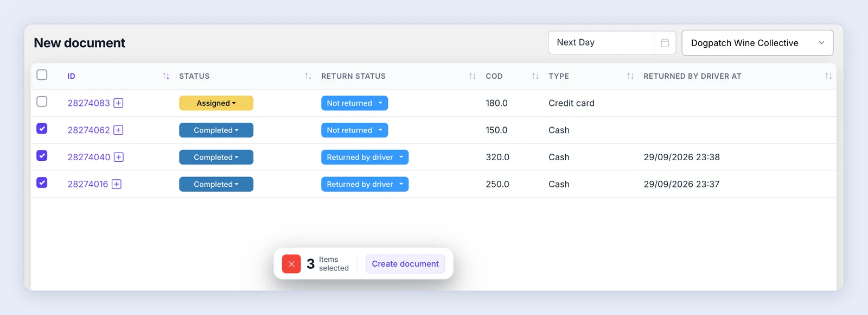Image resolution: width=868 pixels, height=315 pixels.
Task: Expand details for order 28274016
Action: 117,184
